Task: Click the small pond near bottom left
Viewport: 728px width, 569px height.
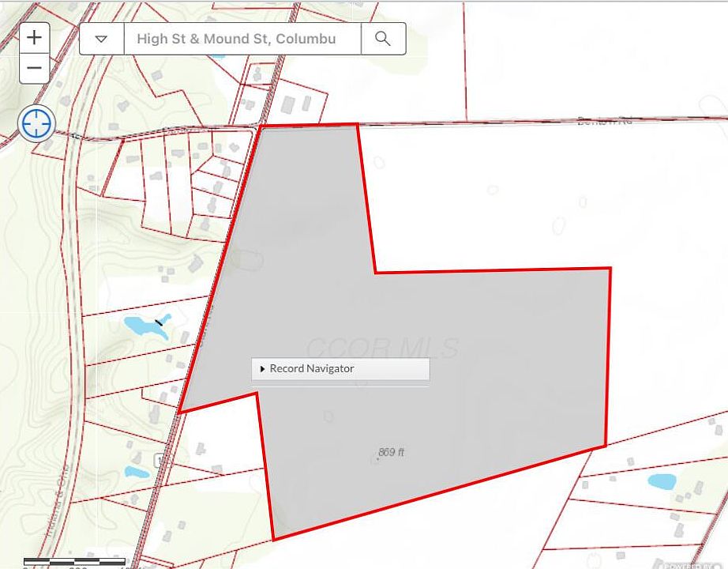Action: (x=136, y=473)
